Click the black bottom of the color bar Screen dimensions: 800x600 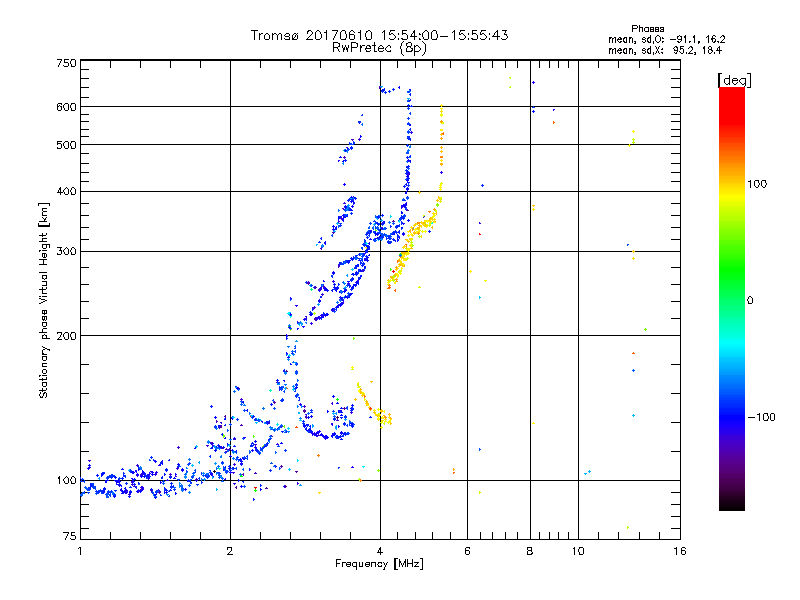pos(732,503)
